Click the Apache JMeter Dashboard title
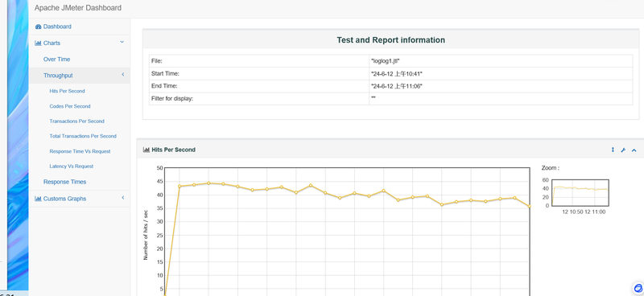 point(78,8)
